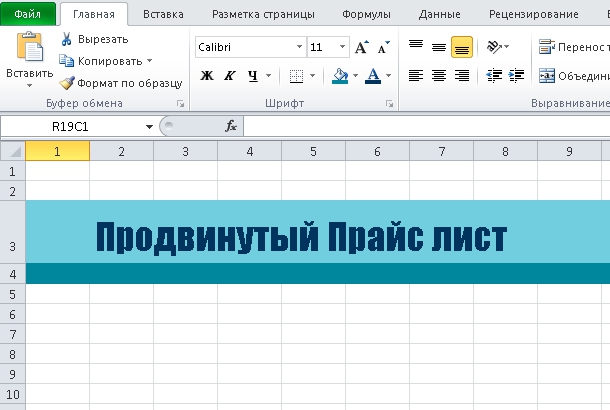Expand the font size dropdown
Image resolution: width=610 pixels, height=410 pixels.
pyautogui.click(x=343, y=47)
